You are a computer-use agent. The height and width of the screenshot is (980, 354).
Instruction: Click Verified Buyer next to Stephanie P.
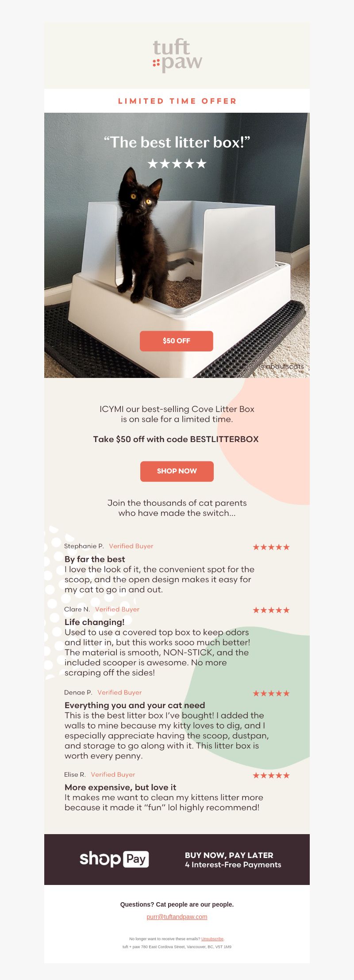131,546
